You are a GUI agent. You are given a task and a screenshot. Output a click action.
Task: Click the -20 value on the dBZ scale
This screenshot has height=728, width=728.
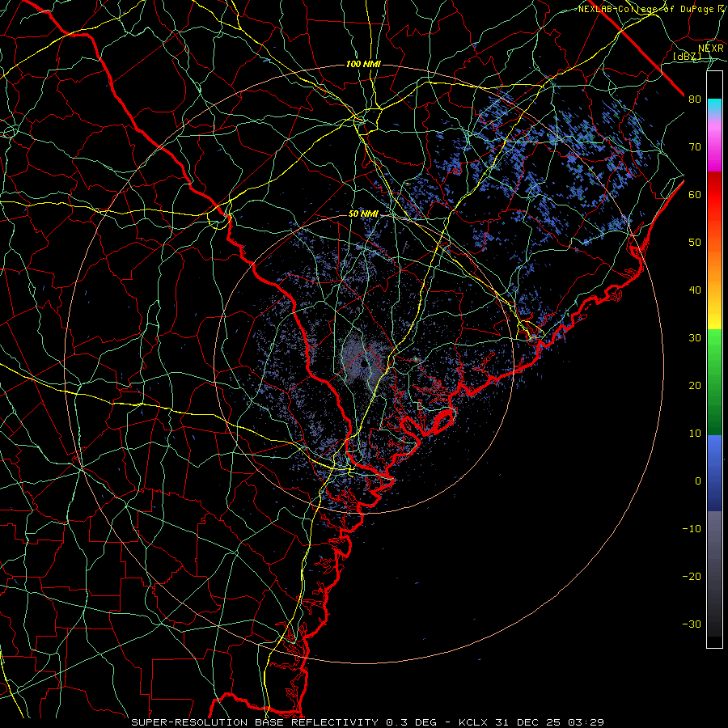pyautogui.click(x=692, y=577)
